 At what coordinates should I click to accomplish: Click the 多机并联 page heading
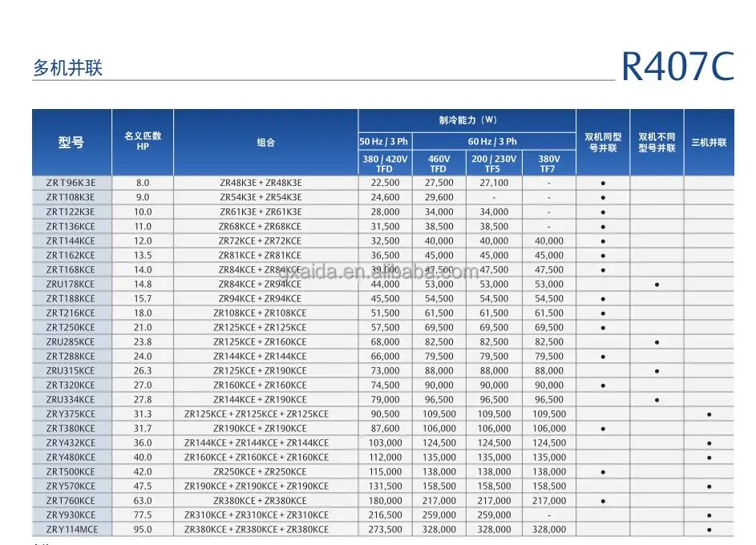(x=68, y=67)
